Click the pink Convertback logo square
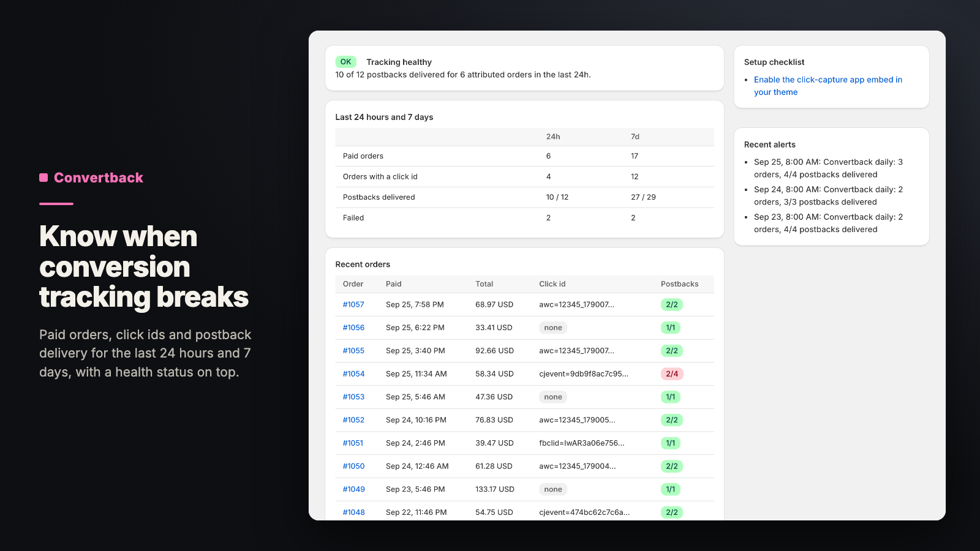 tap(43, 178)
